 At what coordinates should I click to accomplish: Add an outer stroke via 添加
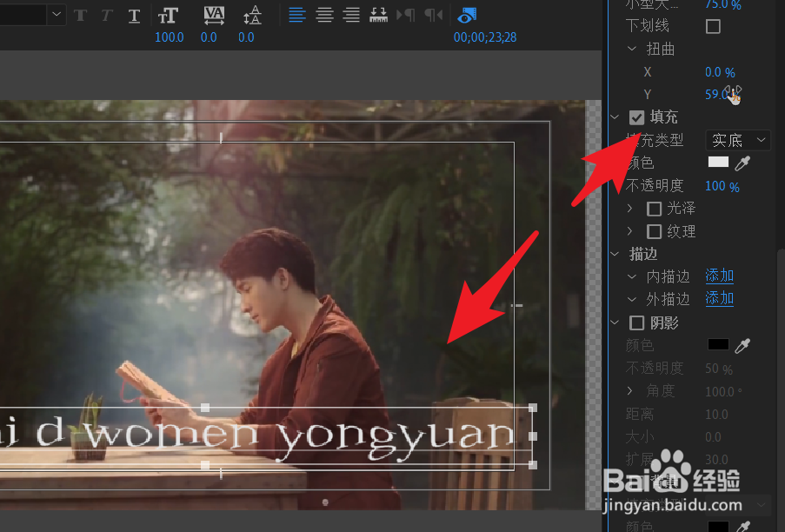720,299
